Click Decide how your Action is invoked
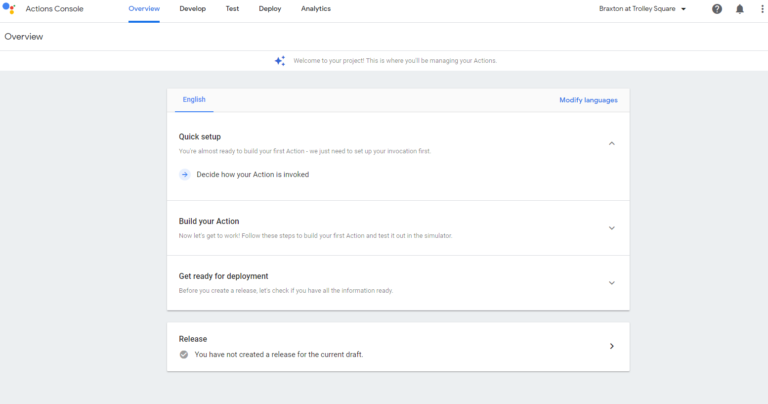 click(x=253, y=174)
